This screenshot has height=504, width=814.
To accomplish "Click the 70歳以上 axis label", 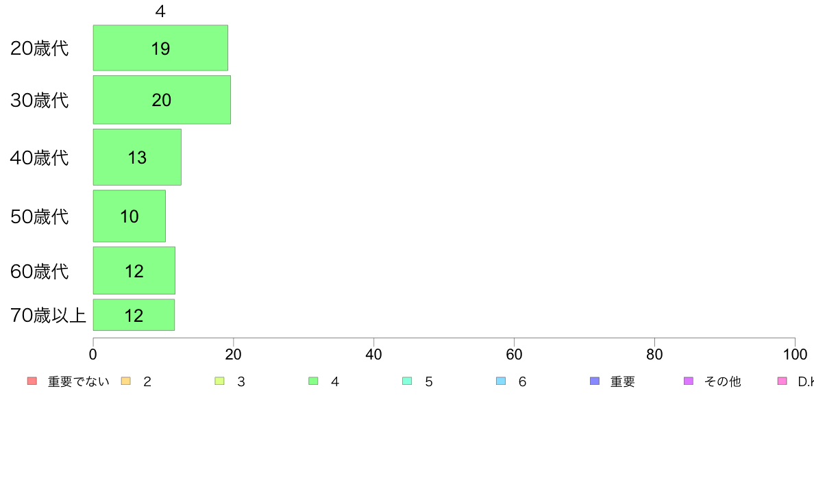I will pyautogui.click(x=48, y=315).
